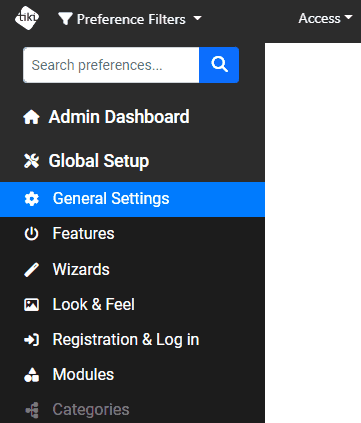Click the magnifier search button
The width and height of the screenshot is (361, 423).
219,65
